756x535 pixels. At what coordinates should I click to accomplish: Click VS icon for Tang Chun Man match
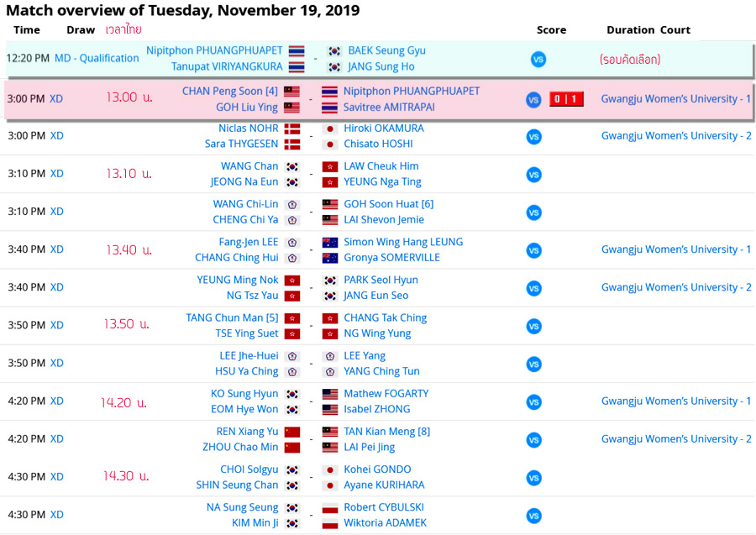pos(533,326)
